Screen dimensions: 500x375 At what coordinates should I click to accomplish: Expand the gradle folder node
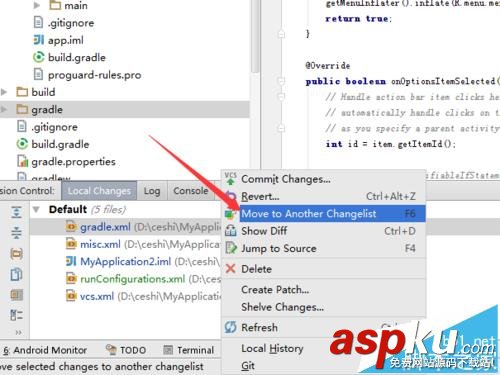point(4,109)
